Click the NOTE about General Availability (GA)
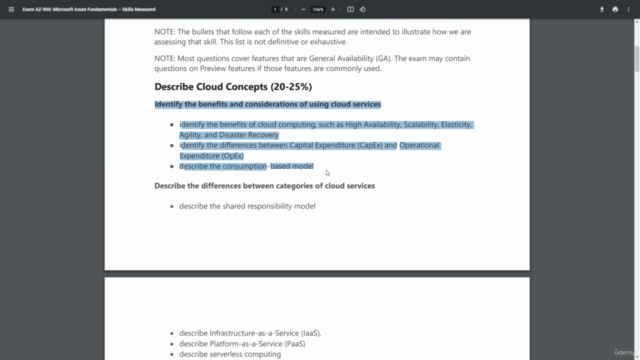The height and width of the screenshot is (360, 640). [x=312, y=63]
